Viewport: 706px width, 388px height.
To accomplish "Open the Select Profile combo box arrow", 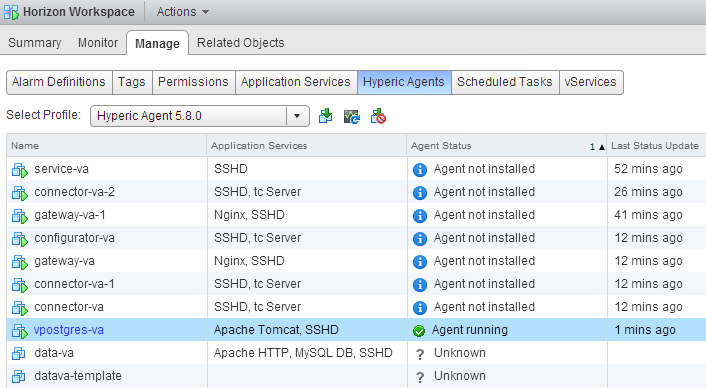I will click(297, 116).
